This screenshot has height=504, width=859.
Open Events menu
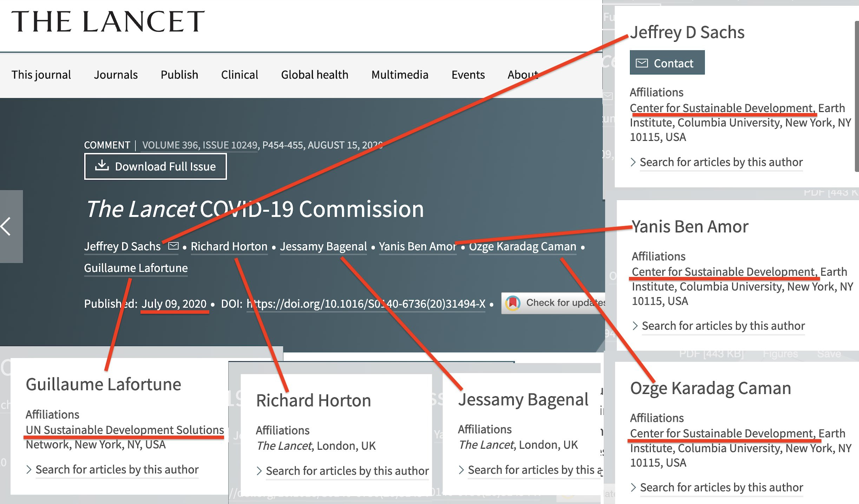[x=468, y=75]
